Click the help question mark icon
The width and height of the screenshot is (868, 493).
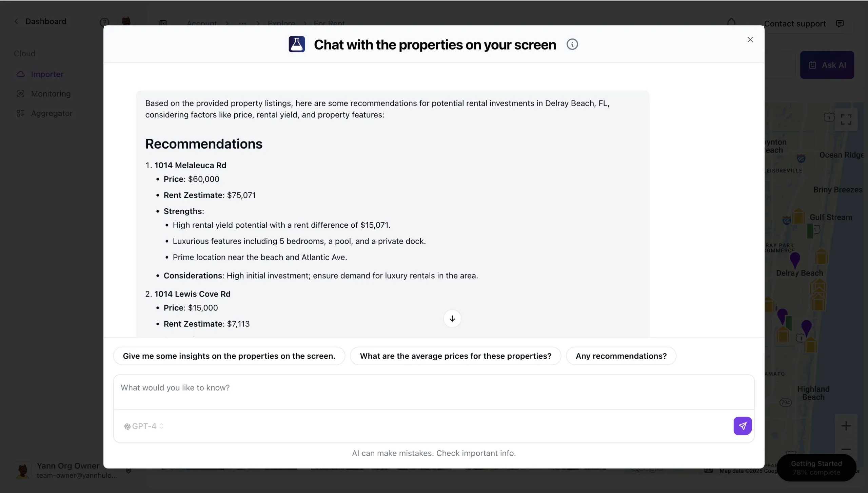pyautogui.click(x=104, y=22)
